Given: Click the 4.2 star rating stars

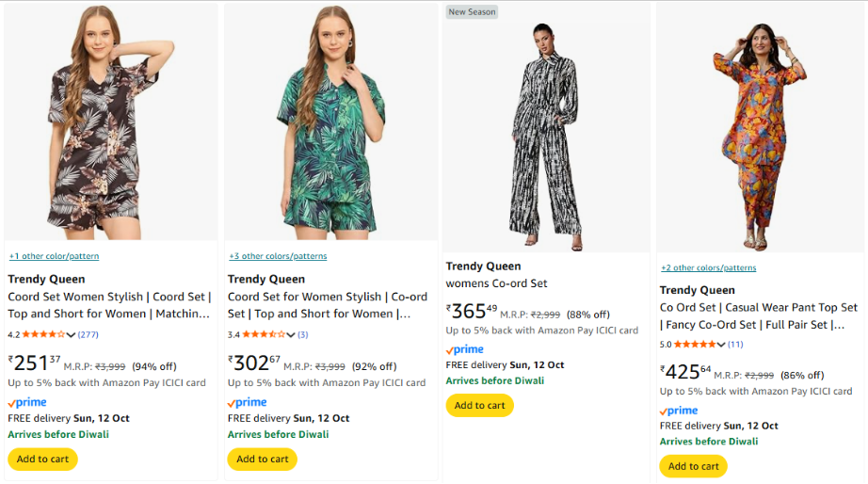Looking at the screenshot, I should (x=43, y=334).
